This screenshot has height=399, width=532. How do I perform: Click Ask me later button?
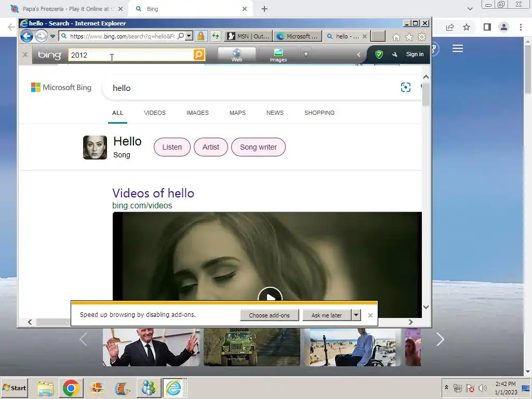(x=327, y=315)
